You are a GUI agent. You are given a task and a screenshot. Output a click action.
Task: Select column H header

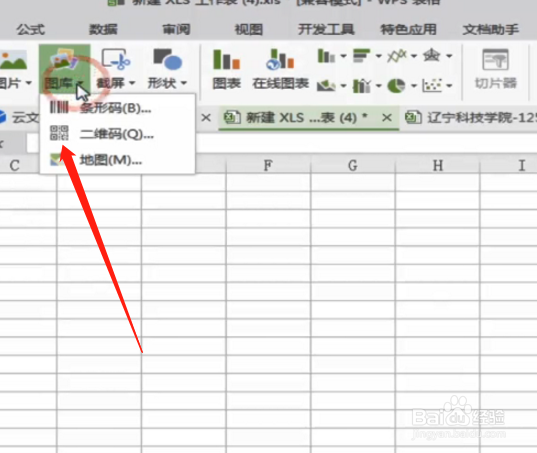(x=438, y=166)
